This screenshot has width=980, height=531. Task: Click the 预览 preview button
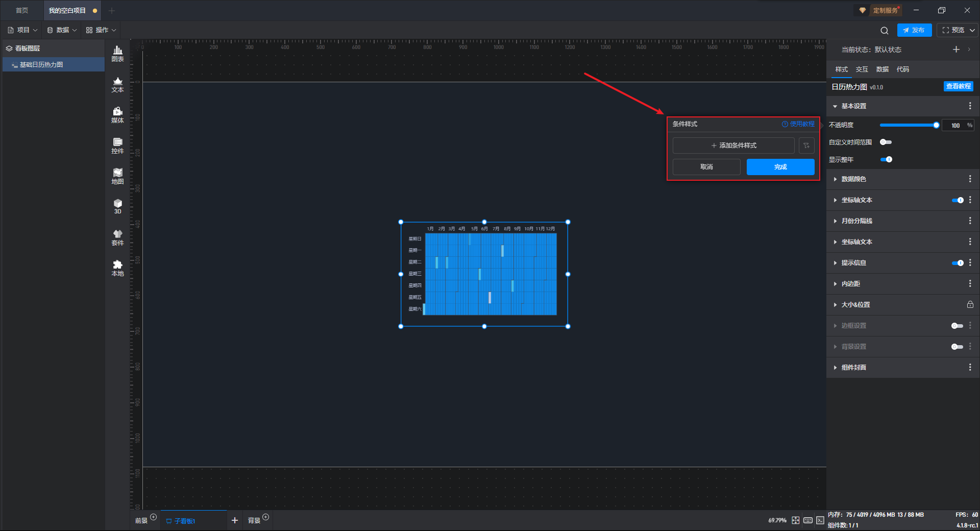tap(953, 30)
